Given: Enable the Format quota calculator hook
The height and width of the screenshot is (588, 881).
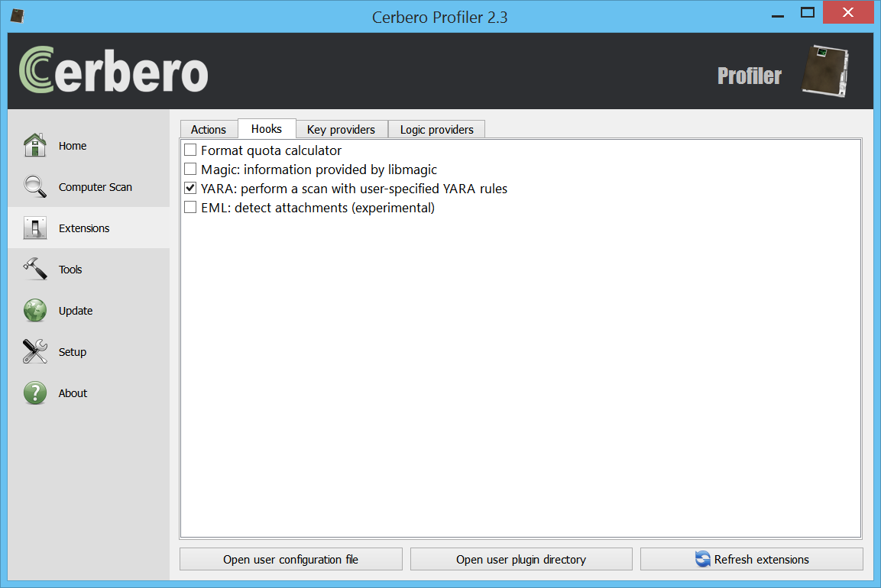Looking at the screenshot, I should click(190, 150).
